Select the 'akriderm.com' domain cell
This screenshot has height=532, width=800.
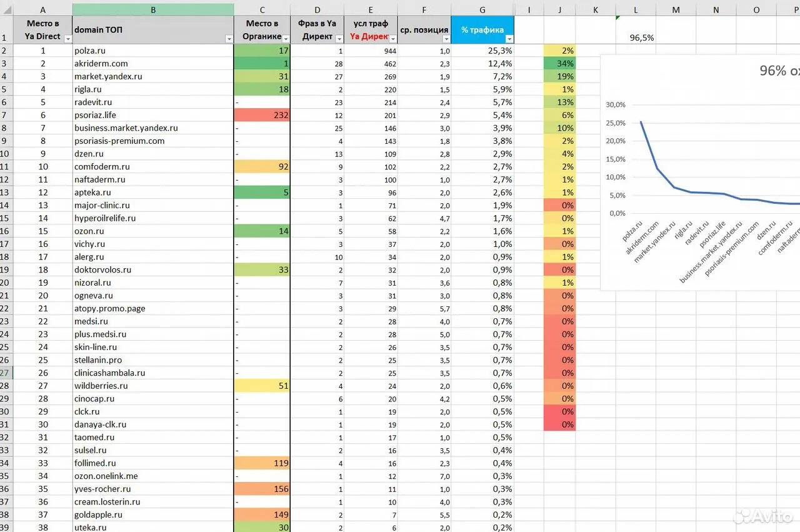pos(153,63)
